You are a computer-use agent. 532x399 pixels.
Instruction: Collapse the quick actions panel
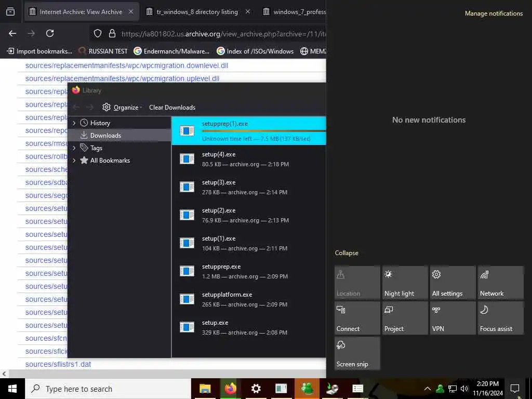click(x=347, y=253)
